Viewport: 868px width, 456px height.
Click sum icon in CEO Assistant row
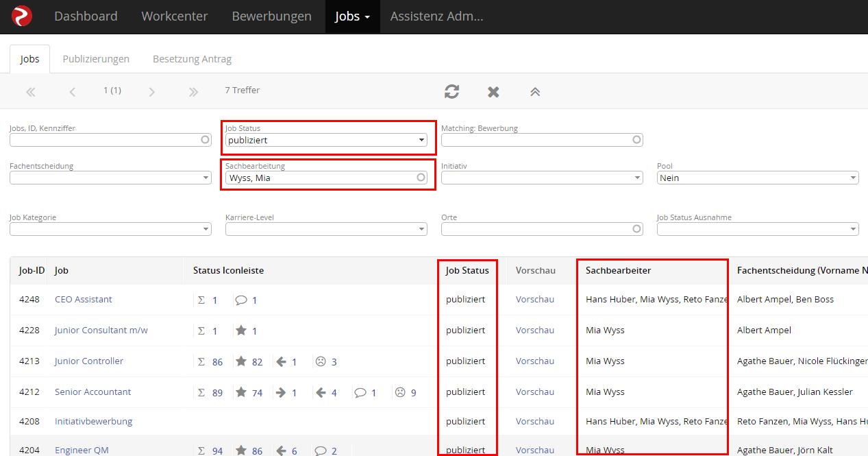click(201, 300)
